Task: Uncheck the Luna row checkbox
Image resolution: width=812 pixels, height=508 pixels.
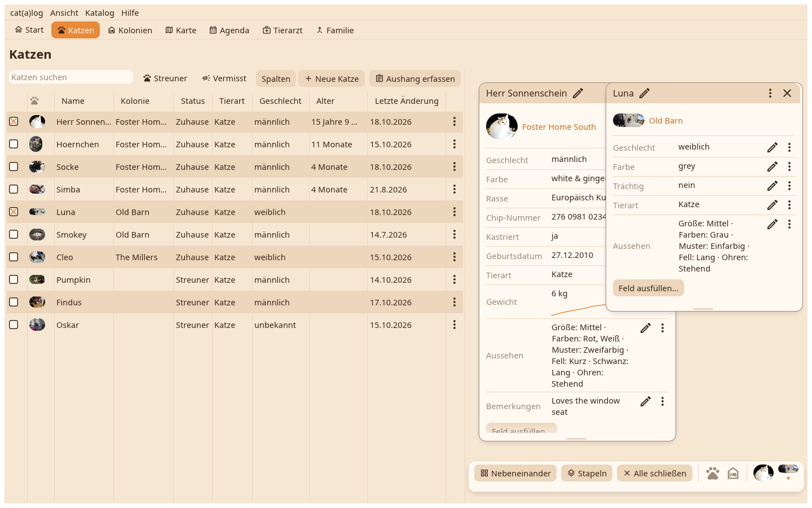Action: pyautogui.click(x=14, y=212)
